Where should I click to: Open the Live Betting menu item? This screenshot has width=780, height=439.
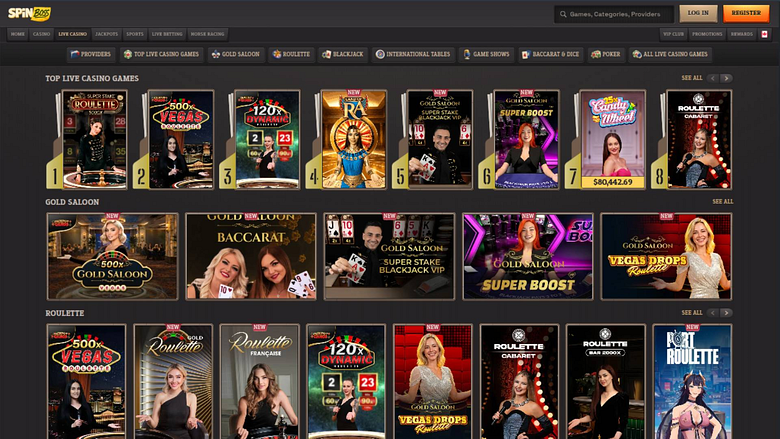pyautogui.click(x=167, y=34)
